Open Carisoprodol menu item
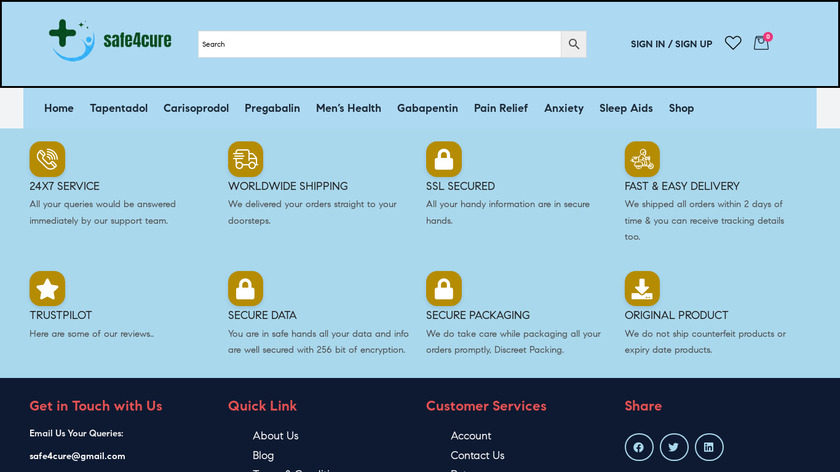The height and width of the screenshot is (472, 840). coord(196,108)
